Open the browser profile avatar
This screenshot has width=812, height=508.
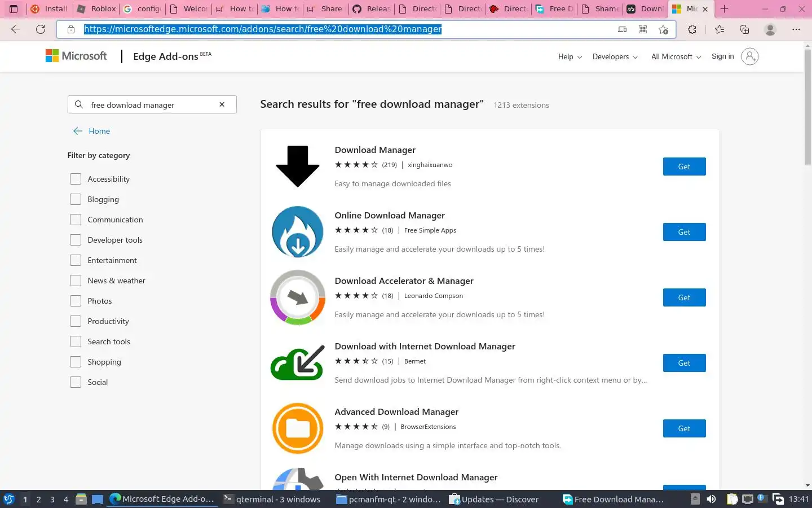(x=770, y=29)
